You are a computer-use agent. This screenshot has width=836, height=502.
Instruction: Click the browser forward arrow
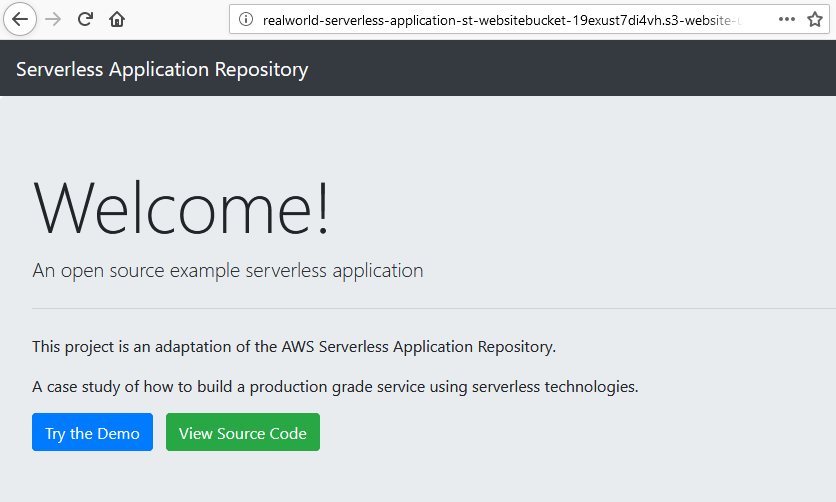(53, 20)
